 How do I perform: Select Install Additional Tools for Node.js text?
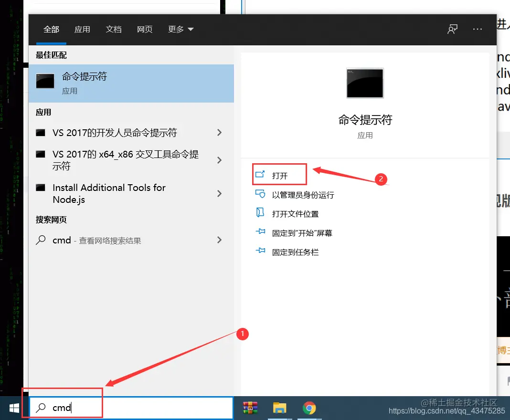(109, 193)
